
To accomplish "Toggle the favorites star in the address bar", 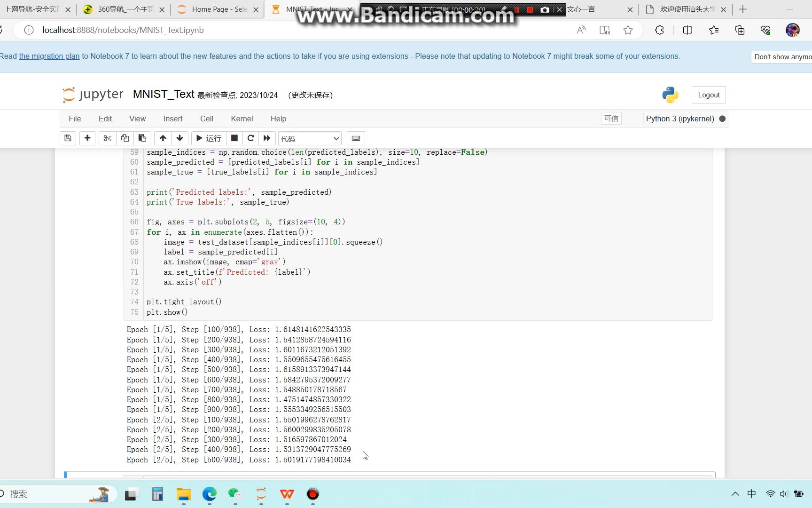I will (x=628, y=30).
